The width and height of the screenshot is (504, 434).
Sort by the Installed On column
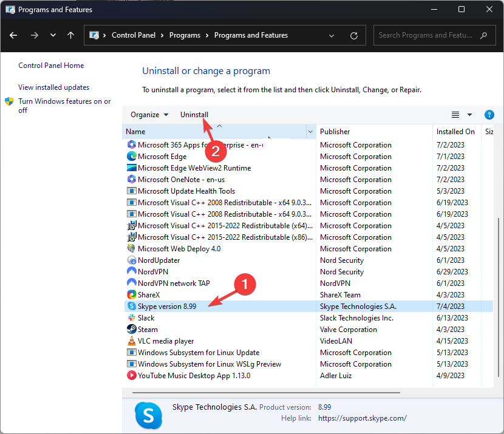point(455,132)
